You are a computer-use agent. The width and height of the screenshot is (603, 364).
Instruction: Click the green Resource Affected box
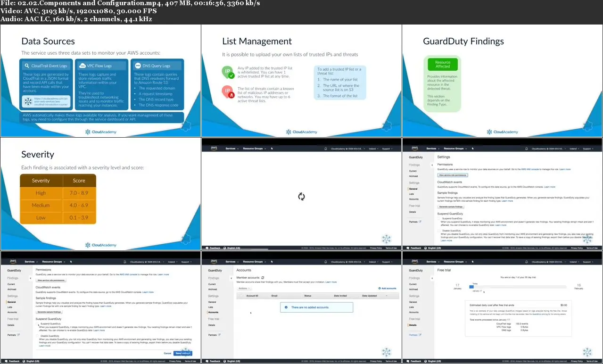443,65
